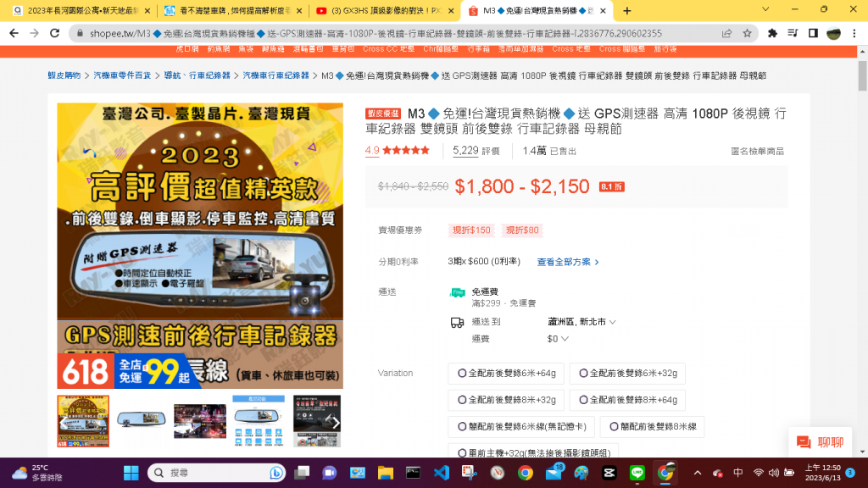Viewport: 868px width, 488px height.
Task: Select the 現折$150 shop voucher
Action: coord(471,230)
